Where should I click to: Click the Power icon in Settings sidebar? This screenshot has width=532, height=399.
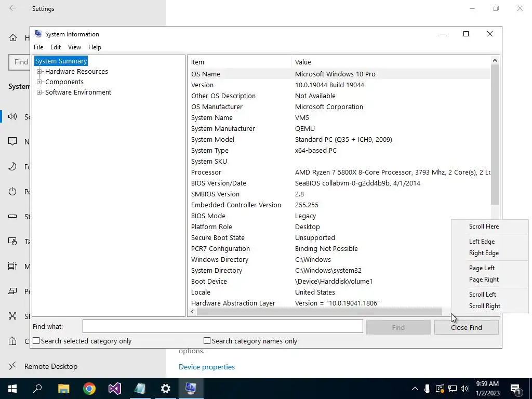point(12,191)
